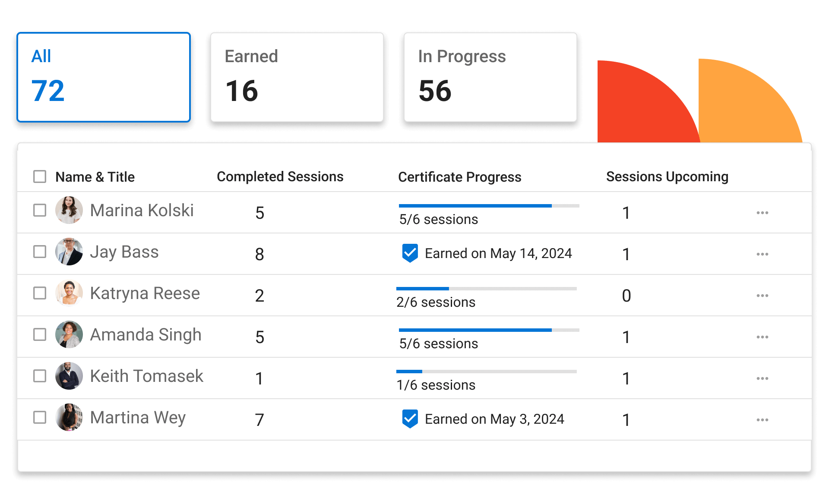
Task: Open the ellipsis menu for Martina Wey
Action: tap(762, 420)
